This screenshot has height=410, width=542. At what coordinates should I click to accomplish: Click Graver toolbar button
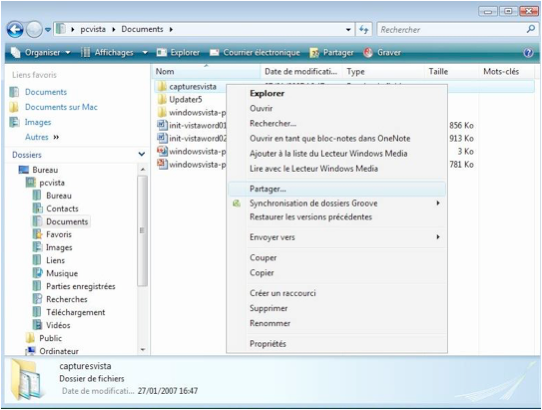pyautogui.click(x=382, y=53)
